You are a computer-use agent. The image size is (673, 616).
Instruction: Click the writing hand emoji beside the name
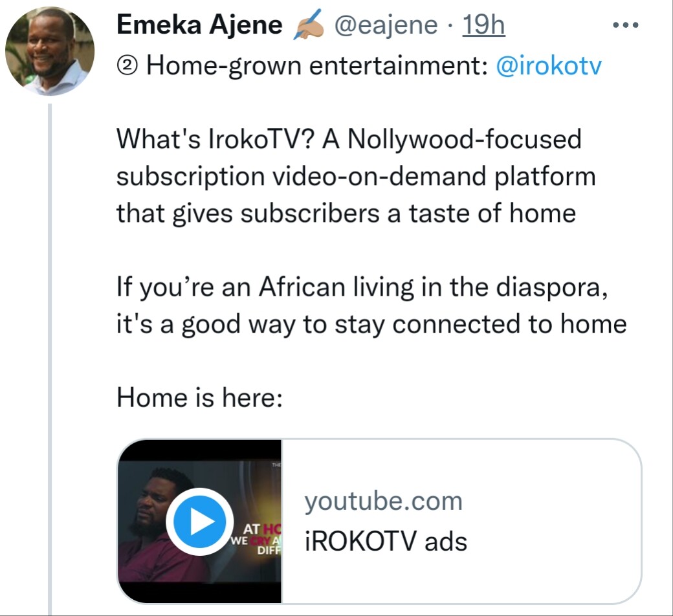307,27
